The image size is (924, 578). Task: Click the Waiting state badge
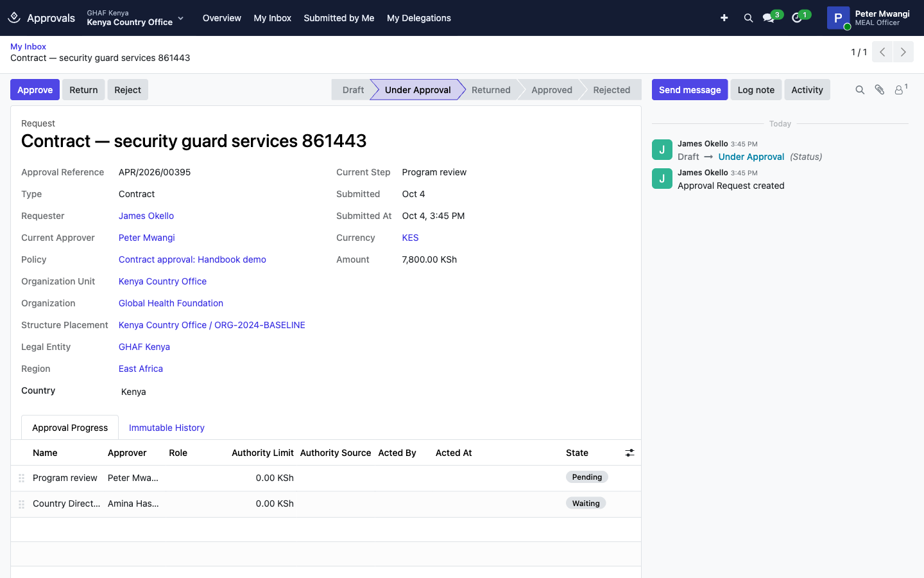586,504
